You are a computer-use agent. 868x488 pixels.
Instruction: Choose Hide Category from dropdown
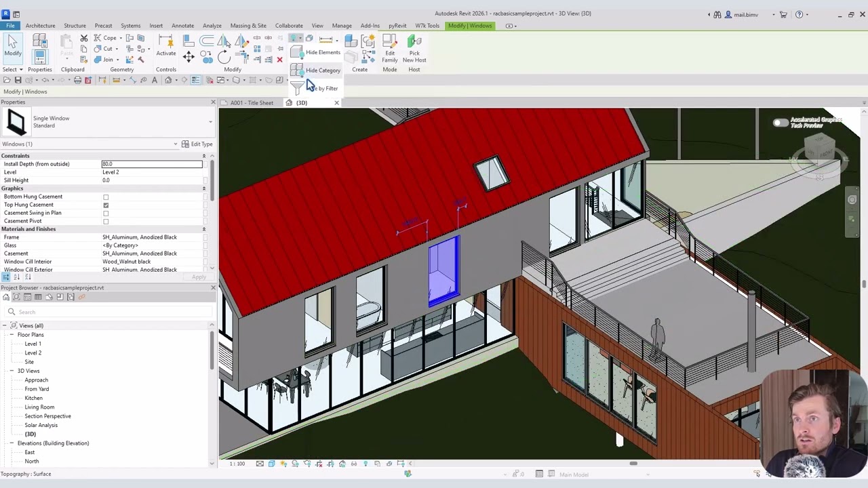click(316, 70)
